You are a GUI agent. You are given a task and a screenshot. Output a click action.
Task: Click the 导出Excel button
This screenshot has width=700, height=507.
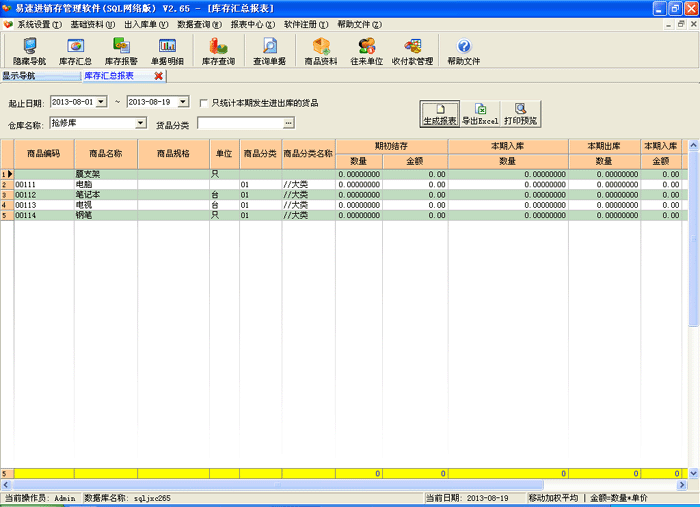pyautogui.click(x=480, y=113)
